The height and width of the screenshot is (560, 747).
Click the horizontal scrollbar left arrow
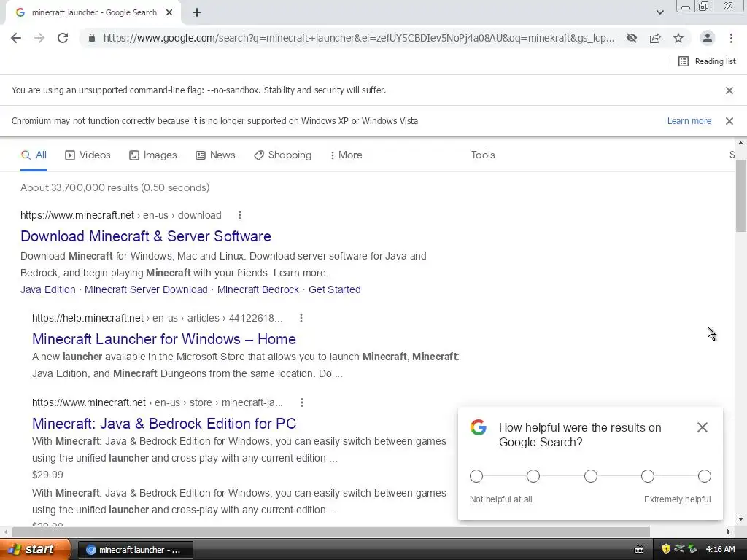coord(6,532)
